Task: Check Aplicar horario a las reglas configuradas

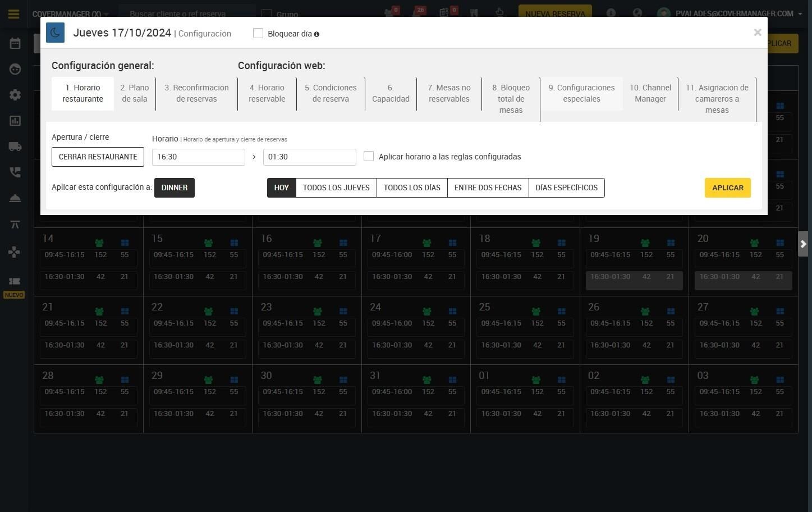Action: pos(369,156)
